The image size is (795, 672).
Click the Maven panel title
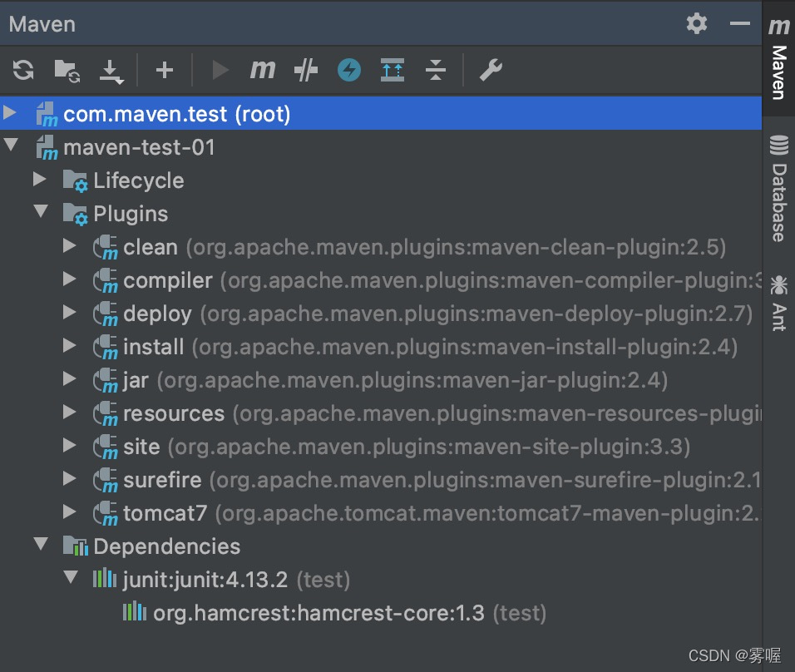pyautogui.click(x=42, y=24)
